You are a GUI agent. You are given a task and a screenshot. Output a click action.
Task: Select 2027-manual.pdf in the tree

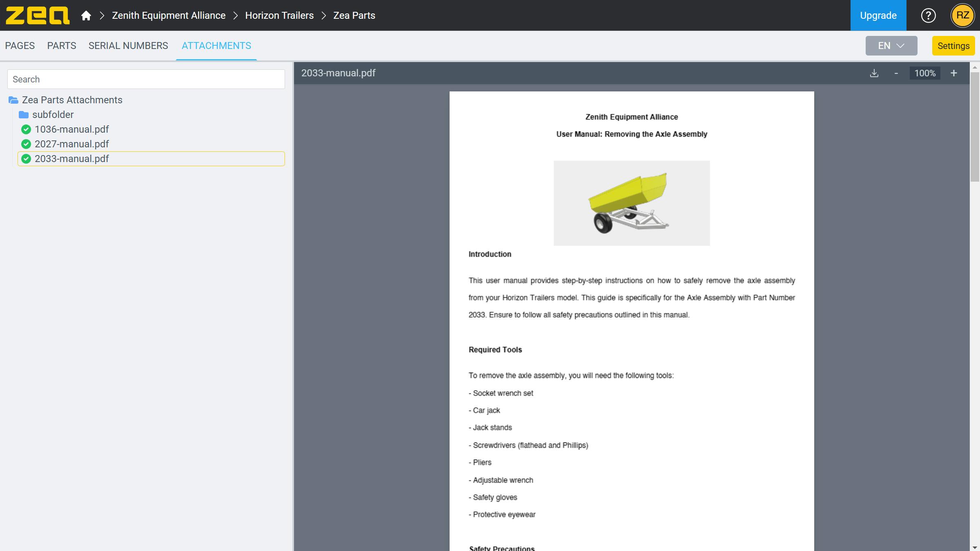72,144
